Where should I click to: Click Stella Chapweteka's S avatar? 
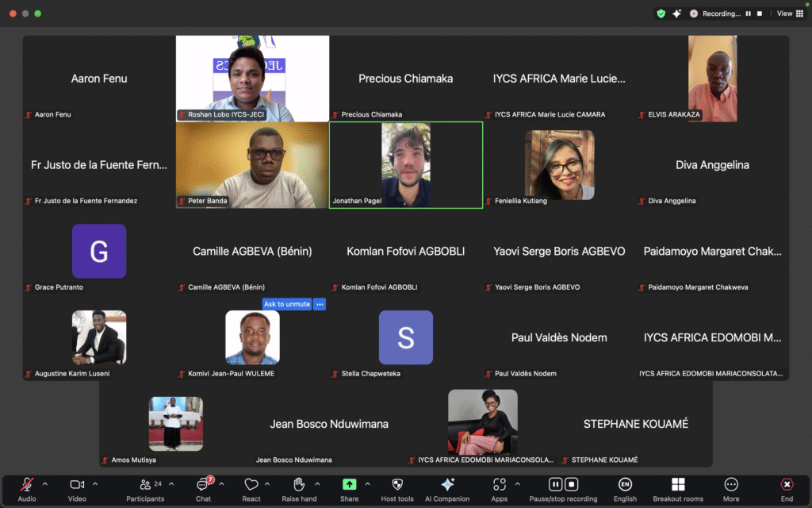pos(406,337)
